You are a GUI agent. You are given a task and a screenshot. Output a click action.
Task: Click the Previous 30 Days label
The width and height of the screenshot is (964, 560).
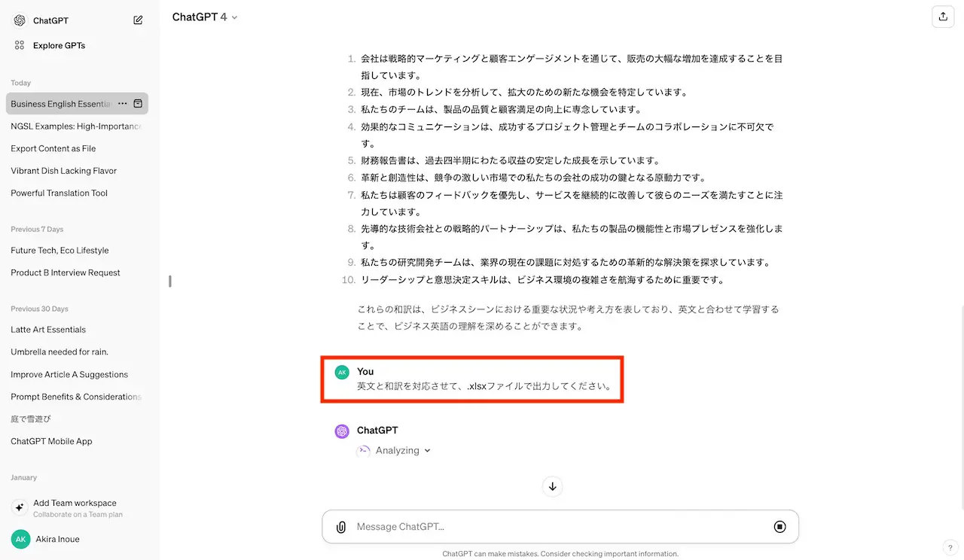point(39,309)
